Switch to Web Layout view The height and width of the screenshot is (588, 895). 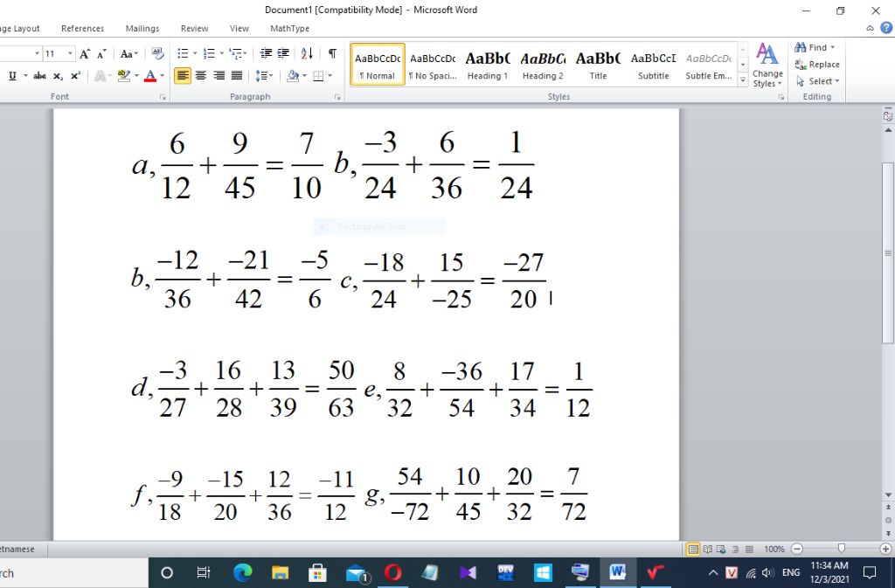(721, 550)
